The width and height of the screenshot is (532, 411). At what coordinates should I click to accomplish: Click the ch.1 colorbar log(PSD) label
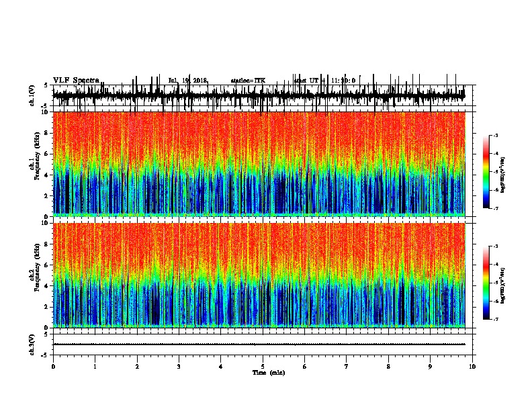click(503, 175)
